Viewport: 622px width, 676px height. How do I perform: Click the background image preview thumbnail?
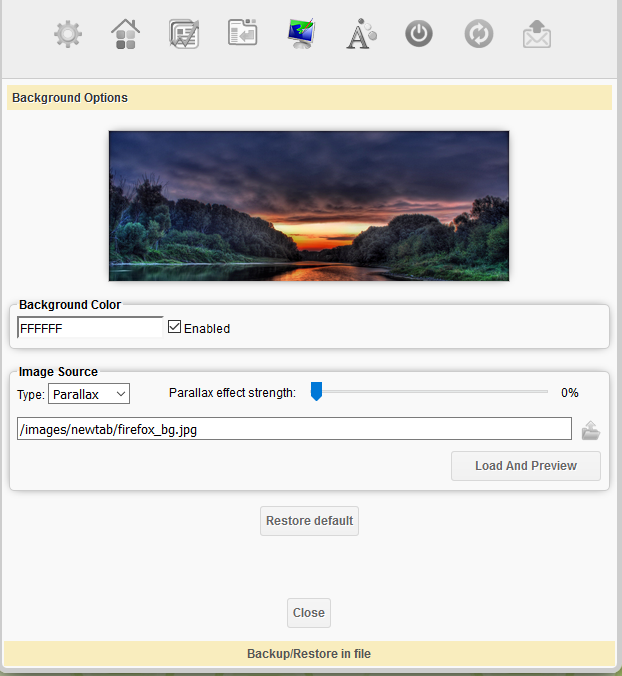pyautogui.click(x=309, y=206)
